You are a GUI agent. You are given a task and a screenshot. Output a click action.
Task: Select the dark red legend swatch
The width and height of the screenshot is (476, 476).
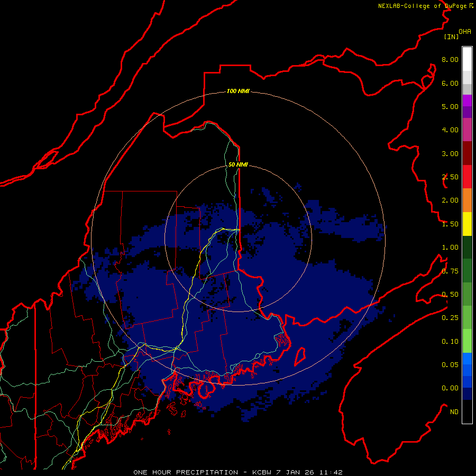pos(467,153)
